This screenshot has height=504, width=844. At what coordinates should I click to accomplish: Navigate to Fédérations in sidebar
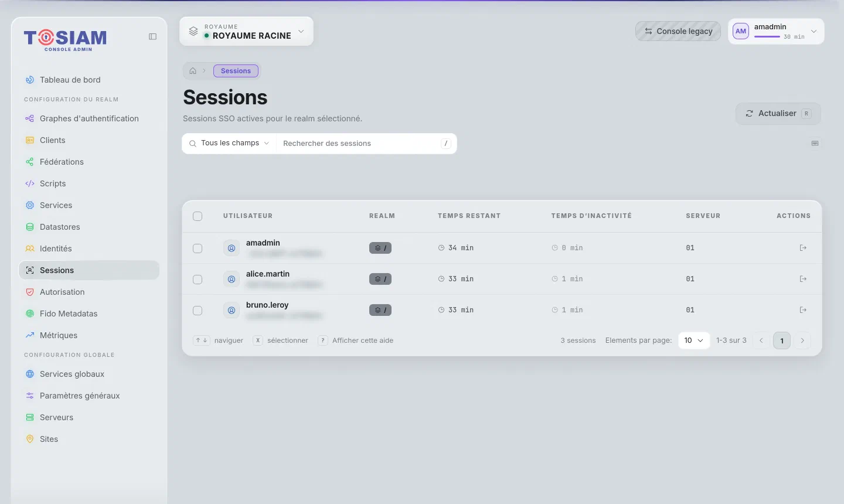[x=89, y=162]
